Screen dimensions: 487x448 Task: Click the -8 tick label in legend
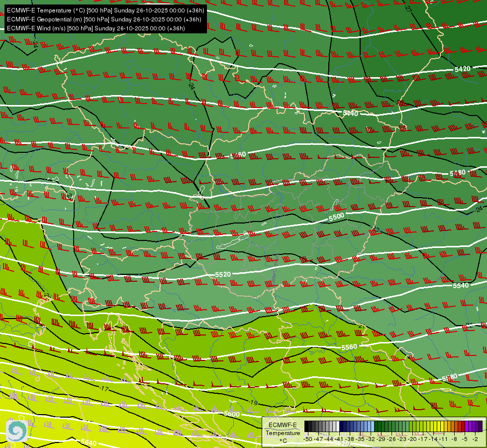coord(454,439)
